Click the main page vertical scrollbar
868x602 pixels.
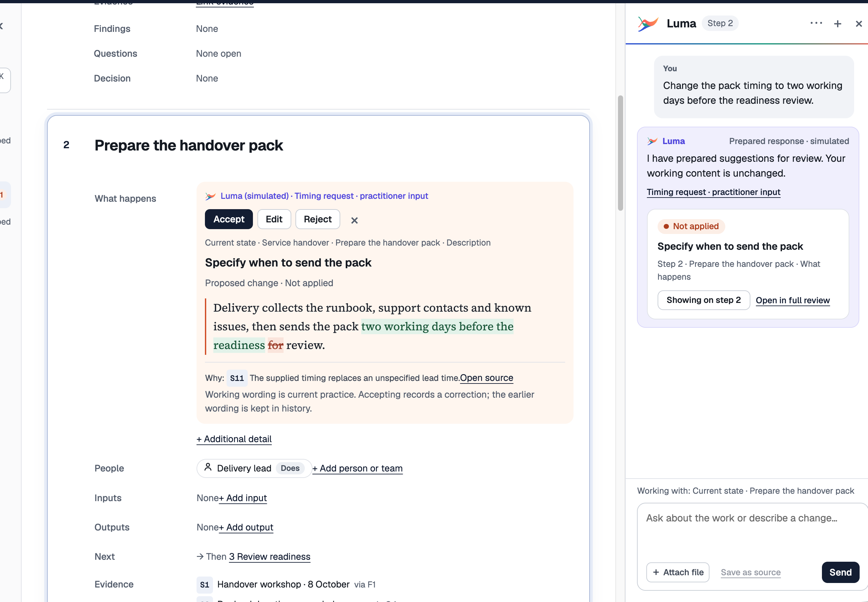620,153
